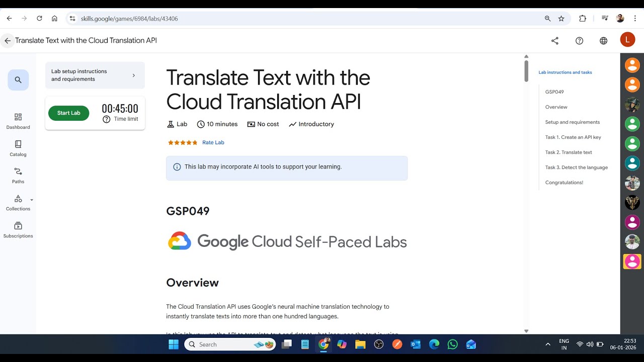Image resolution: width=644 pixels, height=362 pixels.
Task: Open the Chrome extensions menu
Action: point(583,19)
